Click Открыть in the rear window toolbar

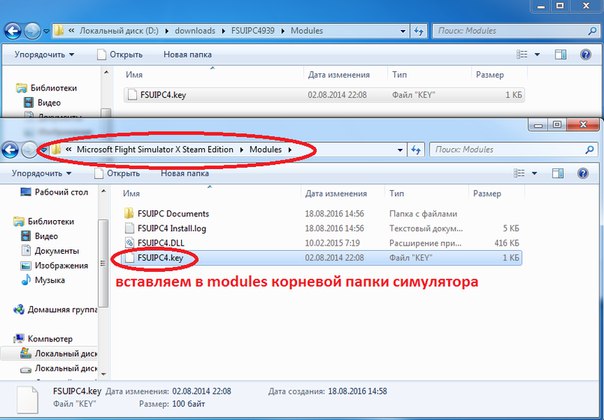(120, 55)
